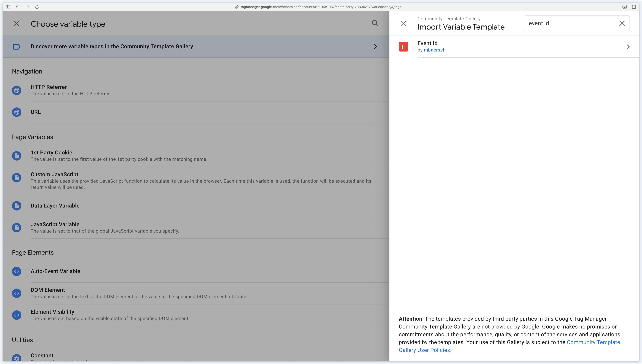
Task: Open browser reader or translate icon
Action: coord(624,7)
